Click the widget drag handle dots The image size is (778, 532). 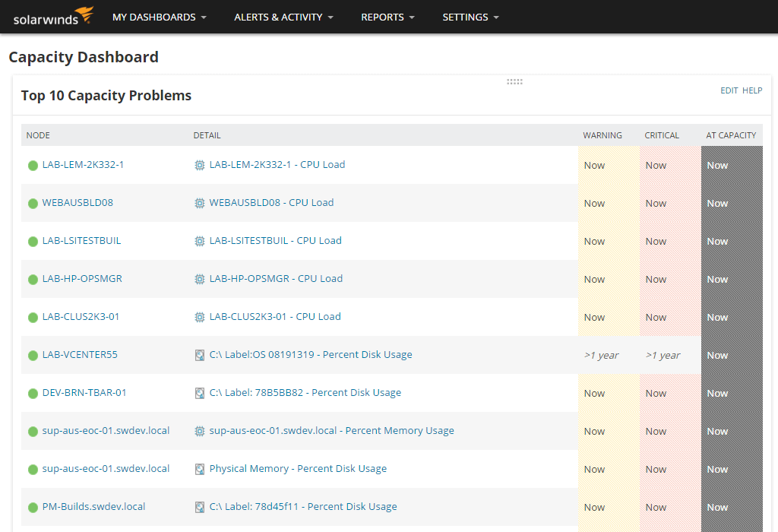coord(515,81)
